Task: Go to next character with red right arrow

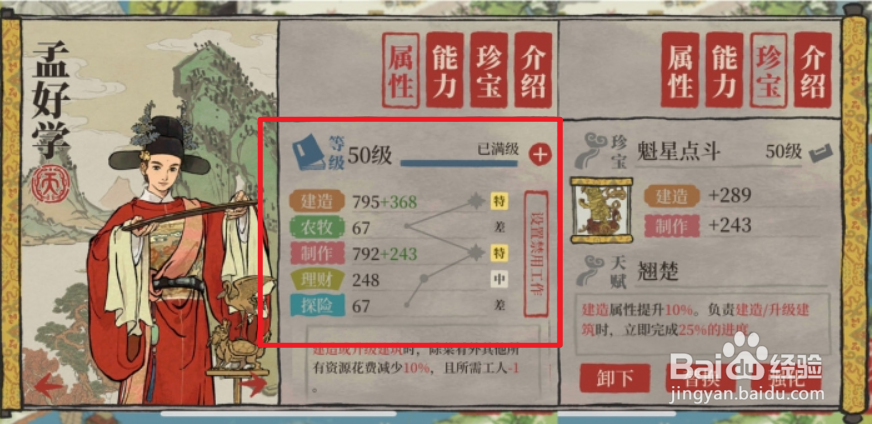Action: pos(254,384)
